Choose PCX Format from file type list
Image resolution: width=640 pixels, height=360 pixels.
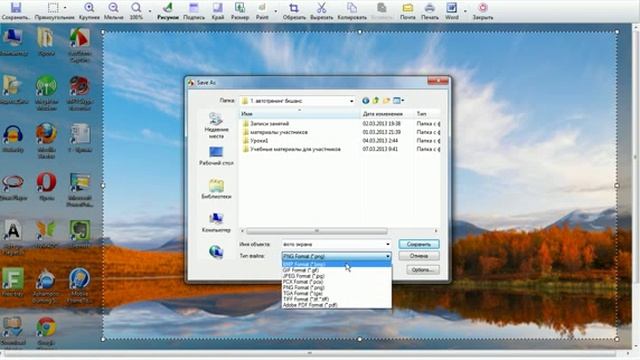click(x=337, y=282)
